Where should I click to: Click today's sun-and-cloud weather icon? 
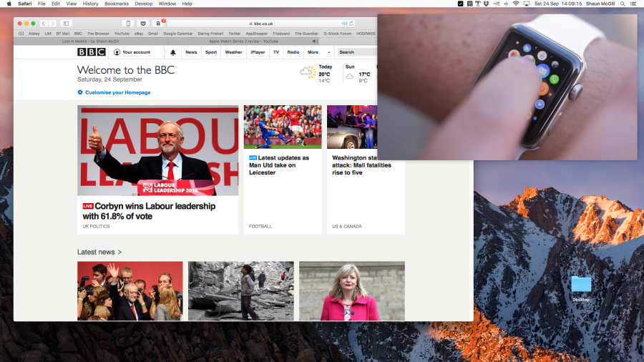[x=308, y=72]
